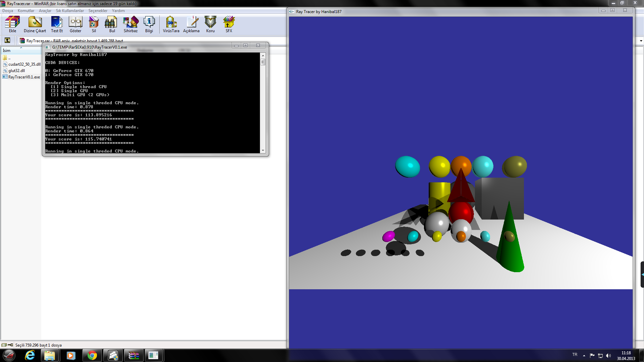Open Google Chrome from taskbar
Screen dimensions: 644x362
(x=92, y=355)
